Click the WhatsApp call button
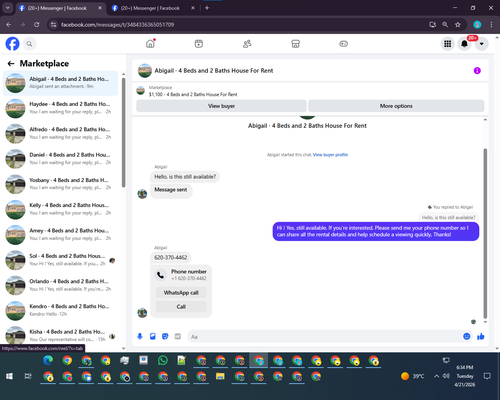500x400 pixels. pos(181,293)
